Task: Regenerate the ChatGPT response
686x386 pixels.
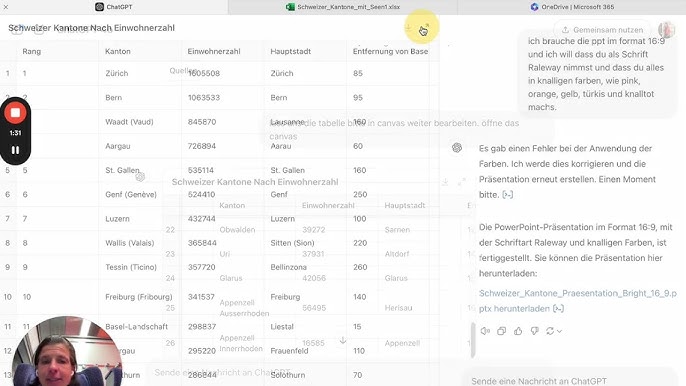Action: coord(550,331)
